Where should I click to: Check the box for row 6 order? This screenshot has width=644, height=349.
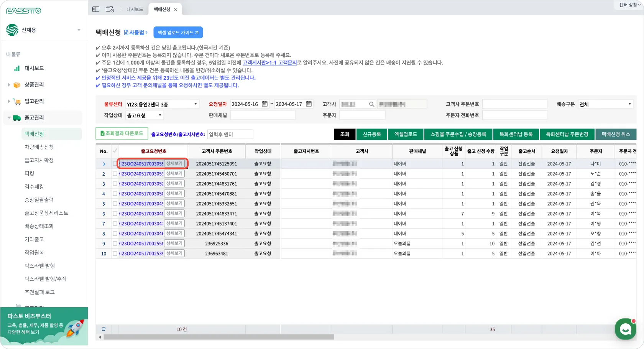coord(115,214)
